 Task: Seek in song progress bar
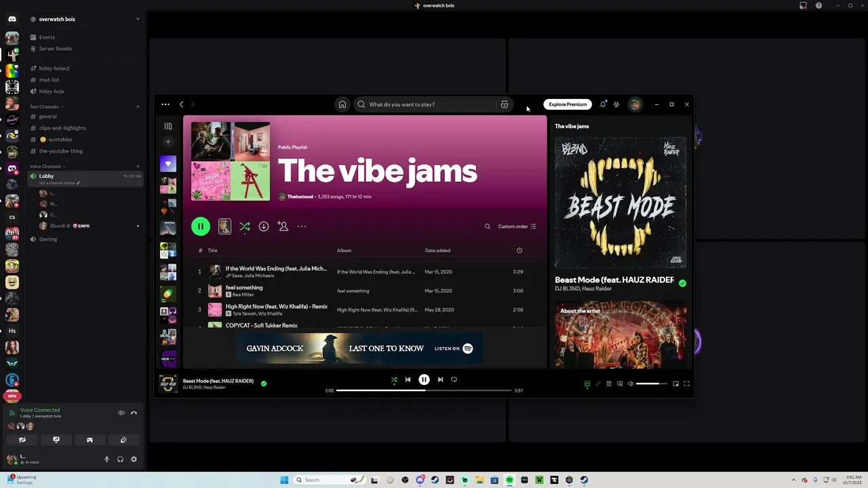coord(424,390)
